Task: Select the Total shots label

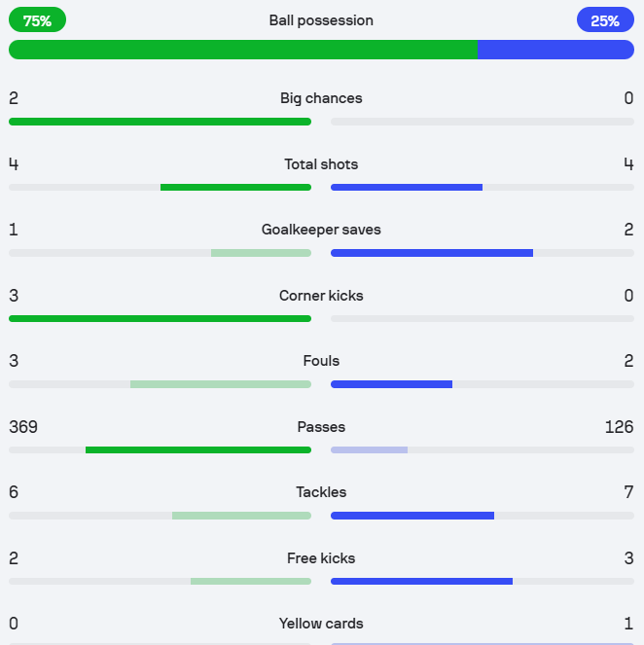Action: coord(321,164)
